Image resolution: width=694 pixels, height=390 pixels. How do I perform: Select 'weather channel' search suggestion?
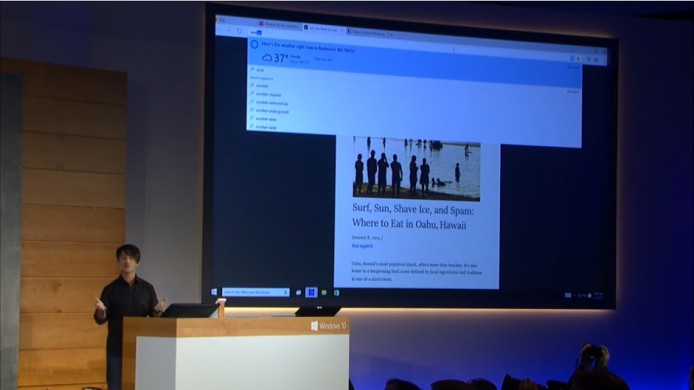268,94
